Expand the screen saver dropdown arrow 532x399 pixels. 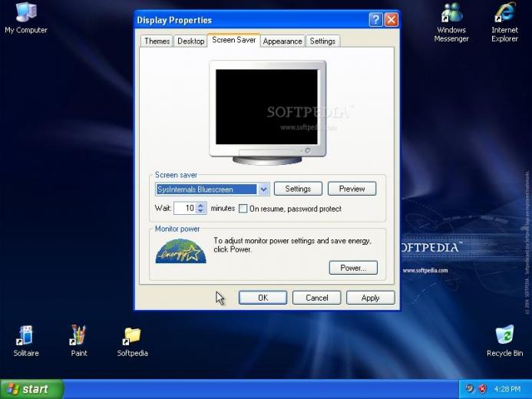pos(263,190)
